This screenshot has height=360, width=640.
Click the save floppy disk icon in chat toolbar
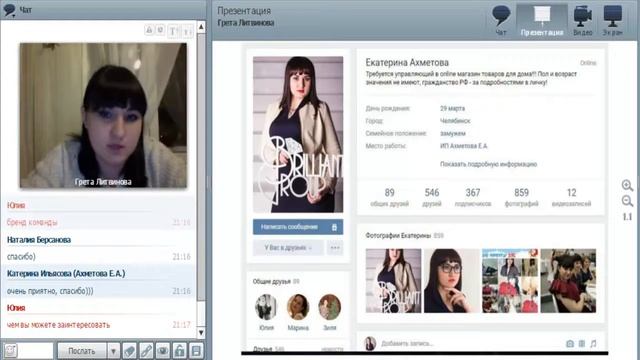tap(196, 351)
